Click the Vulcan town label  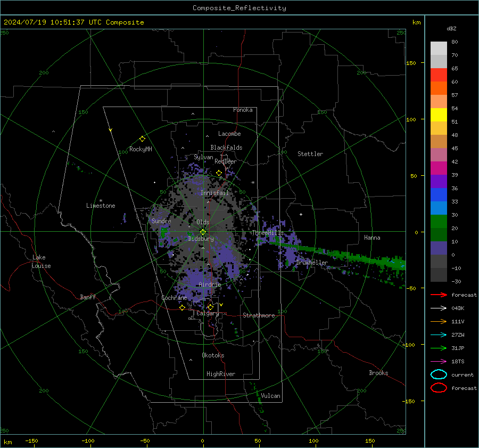pos(271,396)
